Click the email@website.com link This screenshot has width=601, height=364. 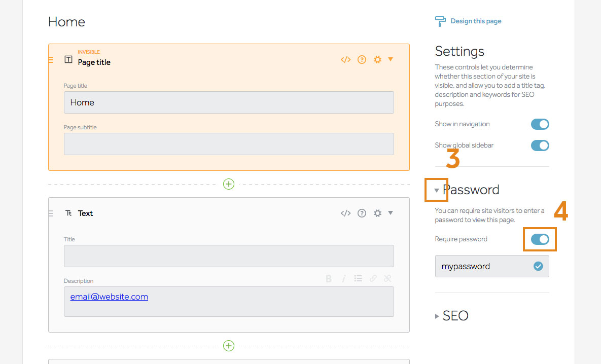109,297
